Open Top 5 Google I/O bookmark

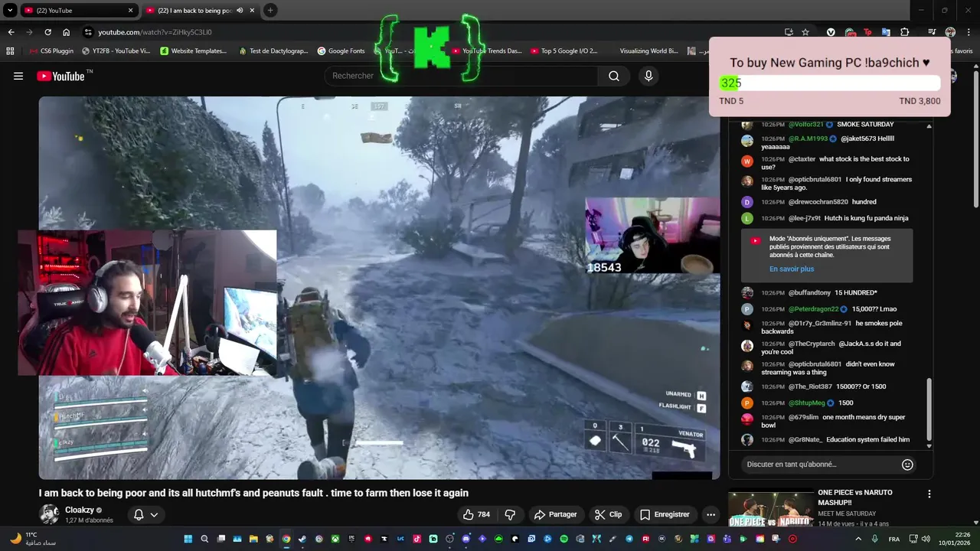[563, 51]
